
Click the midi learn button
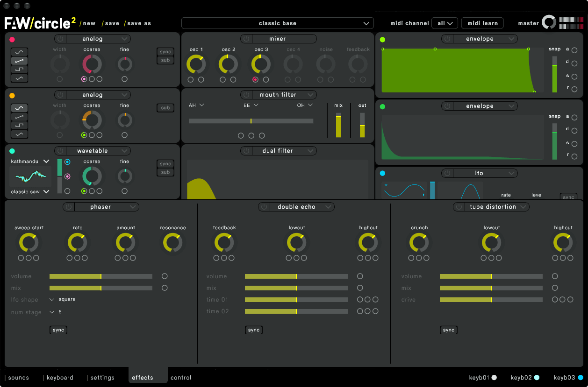click(482, 23)
